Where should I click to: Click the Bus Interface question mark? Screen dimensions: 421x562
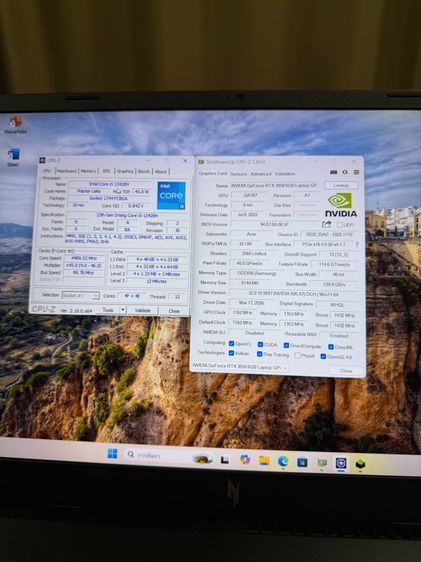click(357, 244)
